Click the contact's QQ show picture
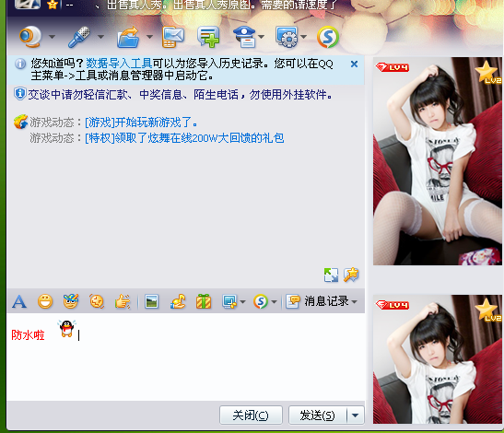The image size is (504, 433). click(438, 161)
